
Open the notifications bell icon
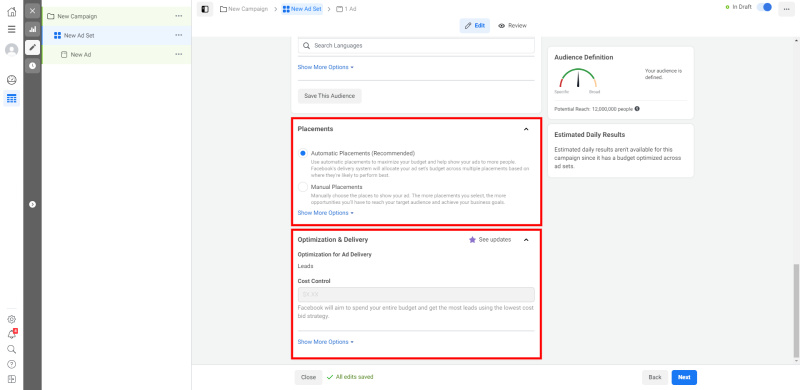pos(11,334)
